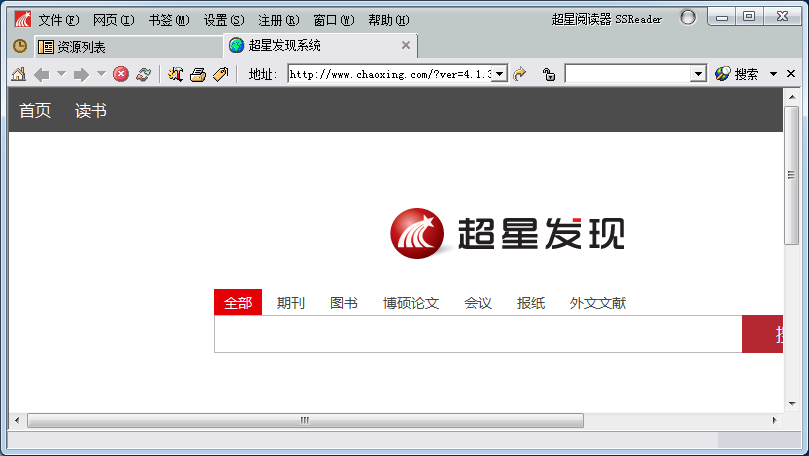Expand the back history dropdown arrow
Viewport: 809px width, 456px height.
61,74
